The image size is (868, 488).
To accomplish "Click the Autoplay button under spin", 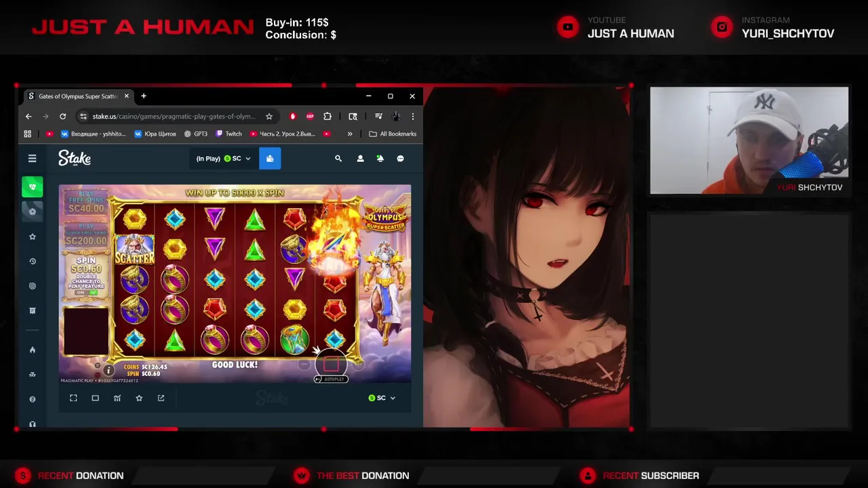I will tap(331, 380).
